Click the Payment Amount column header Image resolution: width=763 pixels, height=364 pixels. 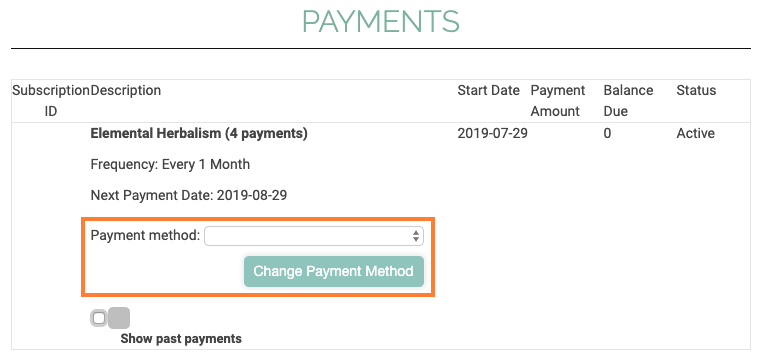(558, 101)
